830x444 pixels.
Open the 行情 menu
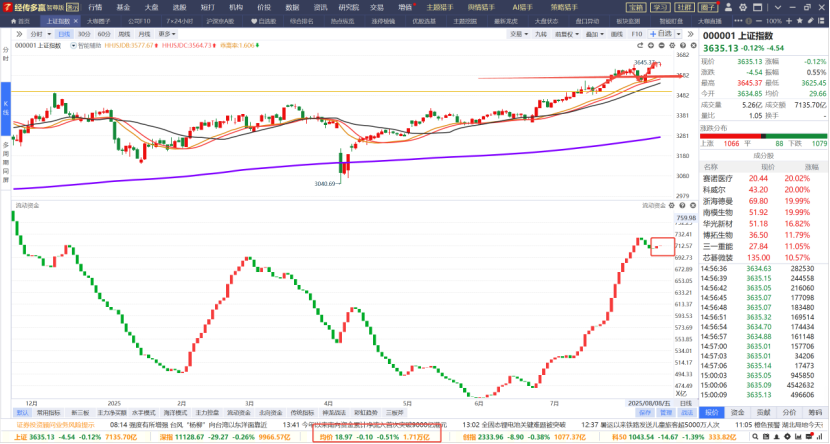[x=95, y=6]
